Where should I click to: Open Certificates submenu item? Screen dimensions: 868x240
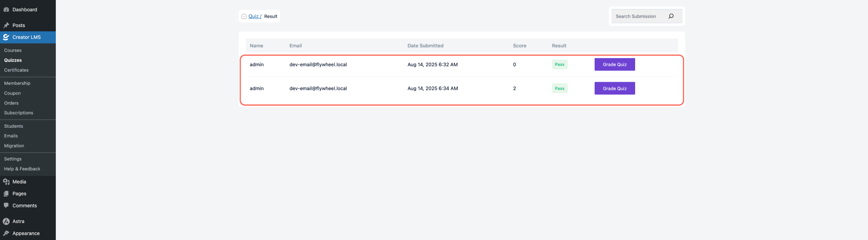coord(16,70)
